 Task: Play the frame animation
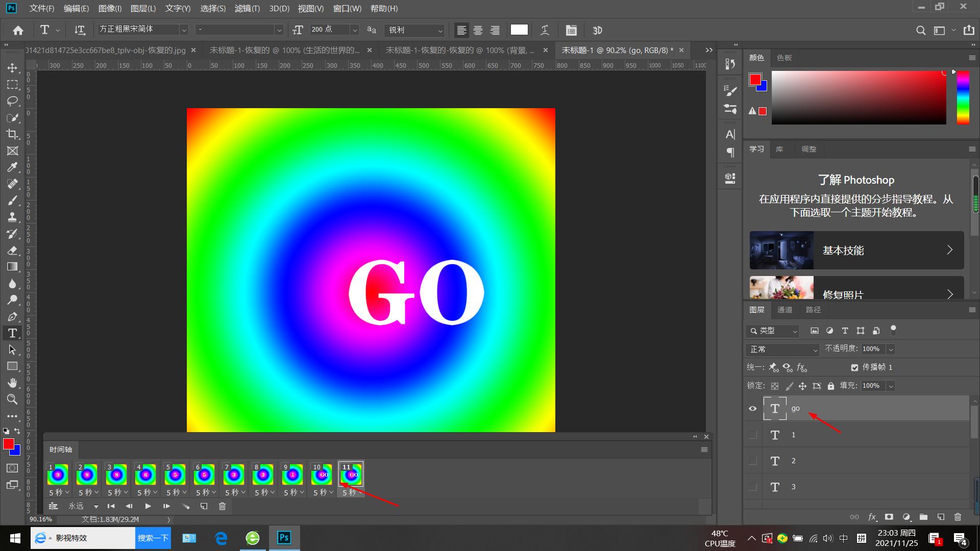point(148,506)
